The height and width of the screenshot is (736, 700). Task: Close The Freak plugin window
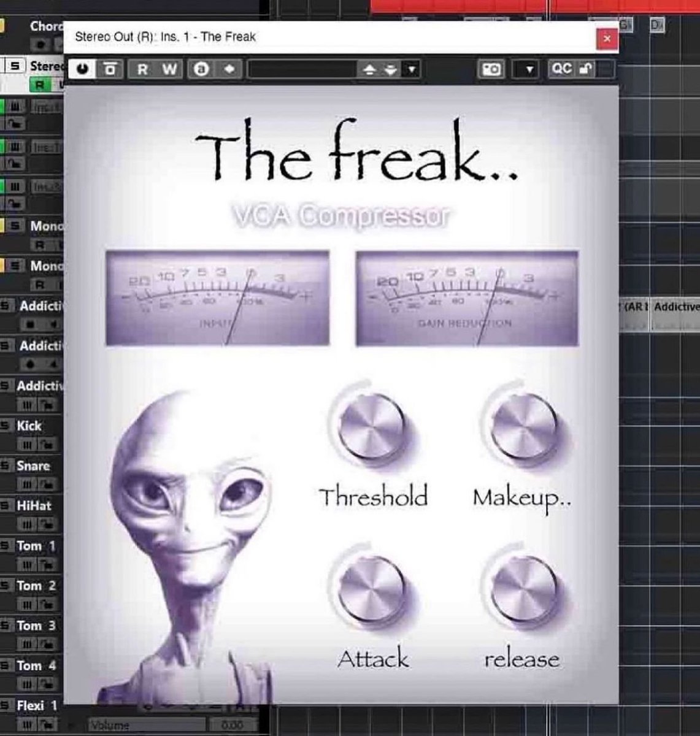(x=607, y=38)
